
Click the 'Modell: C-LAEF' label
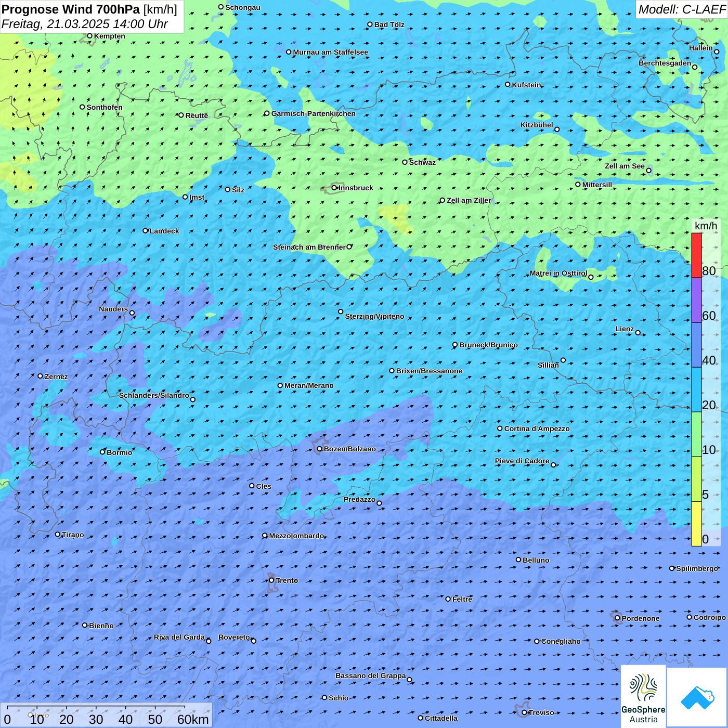(x=682, y=9)
